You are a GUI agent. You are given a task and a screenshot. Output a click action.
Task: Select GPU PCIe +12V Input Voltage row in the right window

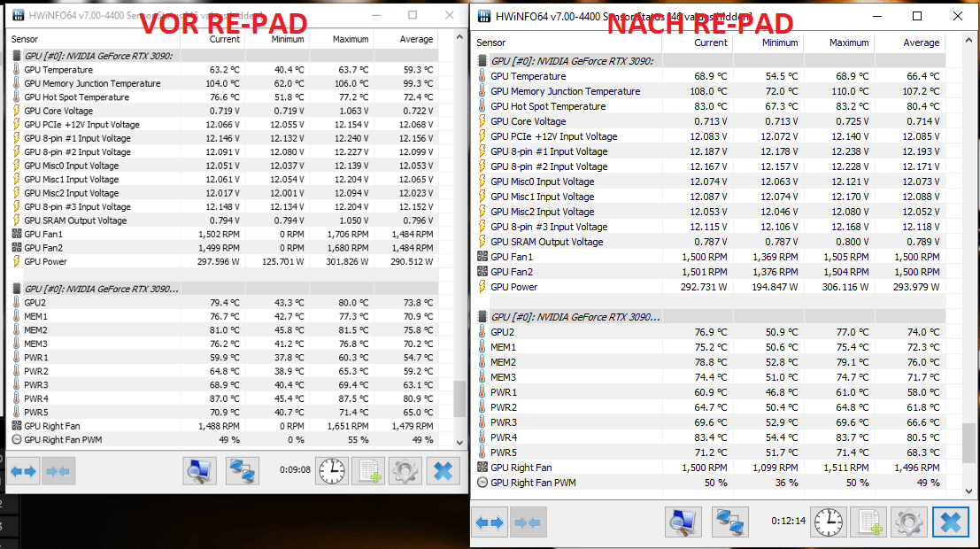[709, 136]
